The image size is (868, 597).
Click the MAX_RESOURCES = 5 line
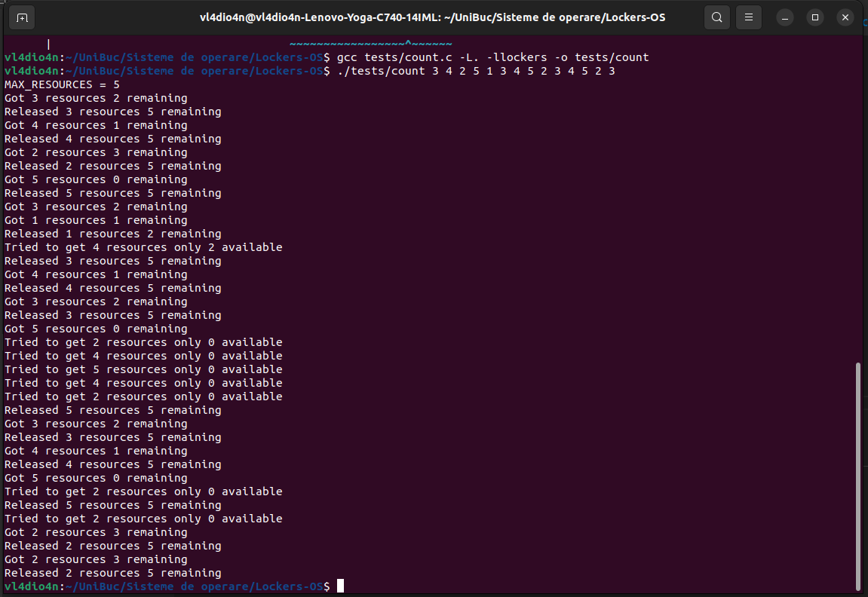(62, 84)
